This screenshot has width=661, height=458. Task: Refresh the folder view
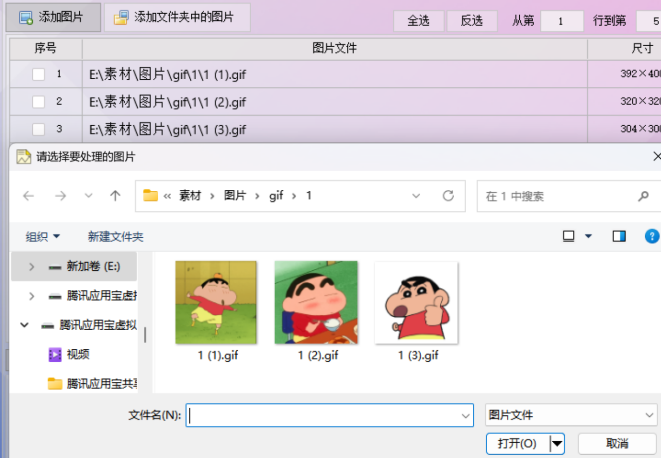448,196
